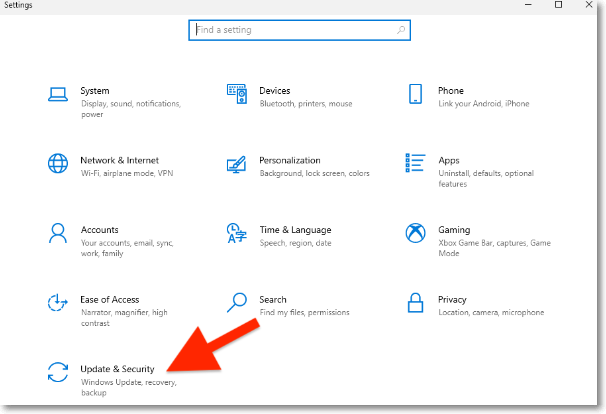The height and width of the screenshot is (414, 606).
Task: Open the Accounts person icon
Action: pyautogui.click(x=58, y=233)
